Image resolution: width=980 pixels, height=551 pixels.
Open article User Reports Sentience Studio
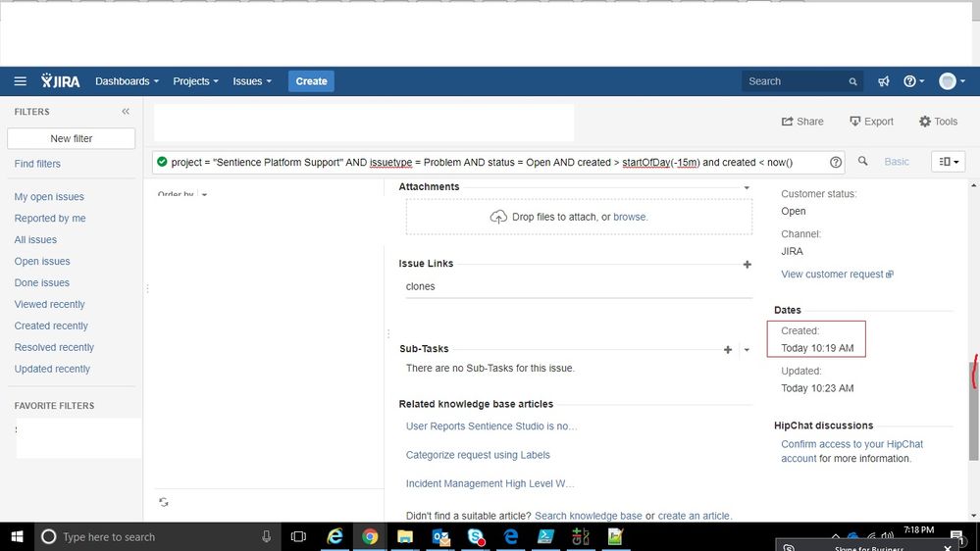point(491,426)
